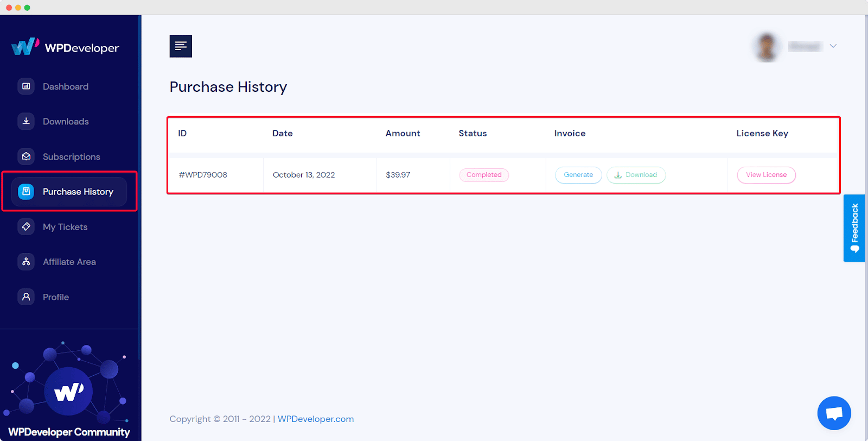Click the Affiliate Area network icon
This screenshot has width=868, height=441.
coord(26,262)
